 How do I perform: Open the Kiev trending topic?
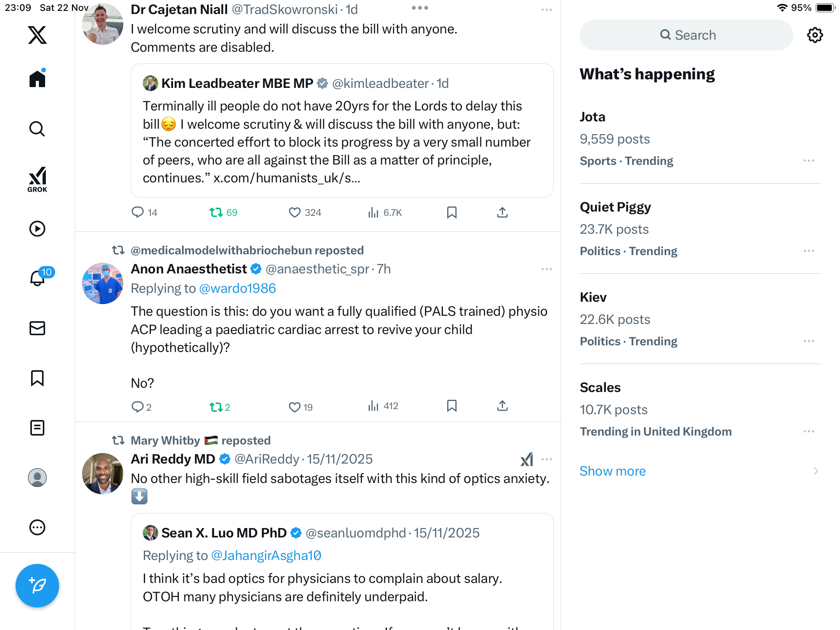point(593,297)
